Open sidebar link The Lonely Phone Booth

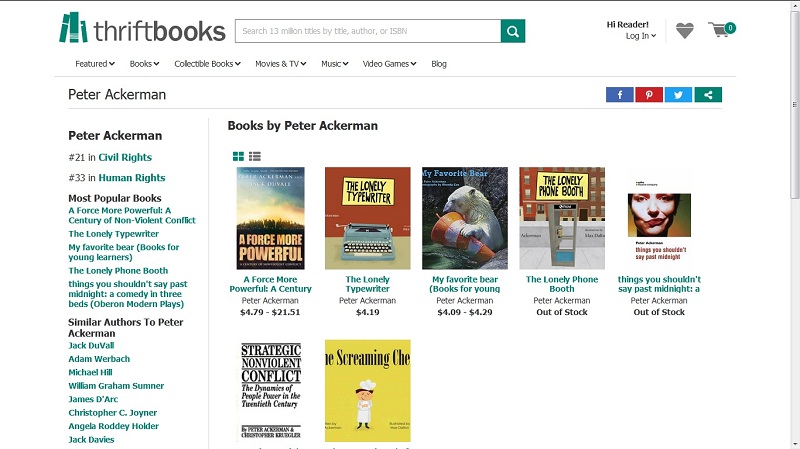click(118, 270)
